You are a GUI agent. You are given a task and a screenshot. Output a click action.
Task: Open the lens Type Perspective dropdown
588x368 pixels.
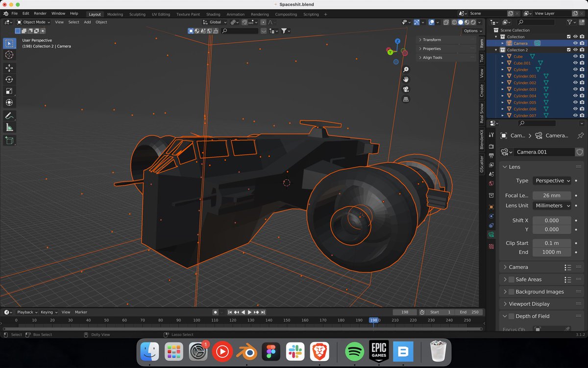point(552,181)
